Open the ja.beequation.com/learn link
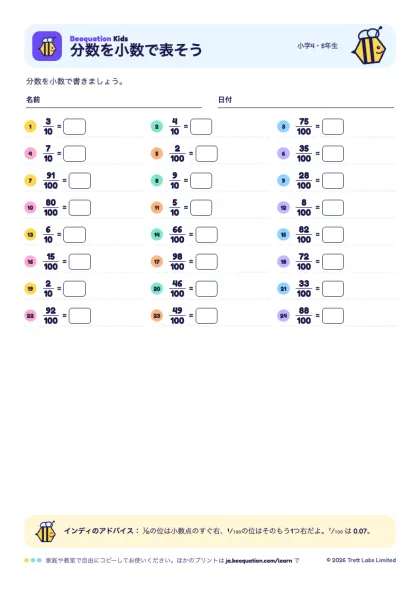 (x=259, y=560)
